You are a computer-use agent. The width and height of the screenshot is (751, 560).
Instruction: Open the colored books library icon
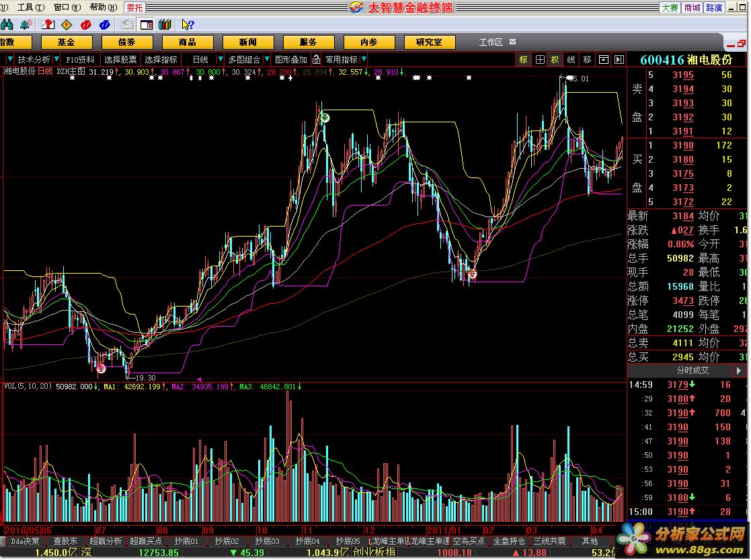click(165, 24)
